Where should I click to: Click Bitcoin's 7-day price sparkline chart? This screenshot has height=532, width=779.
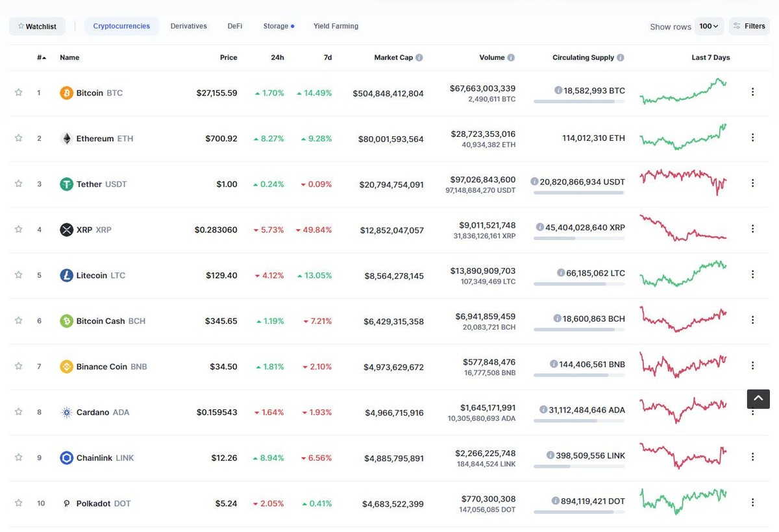683,91
